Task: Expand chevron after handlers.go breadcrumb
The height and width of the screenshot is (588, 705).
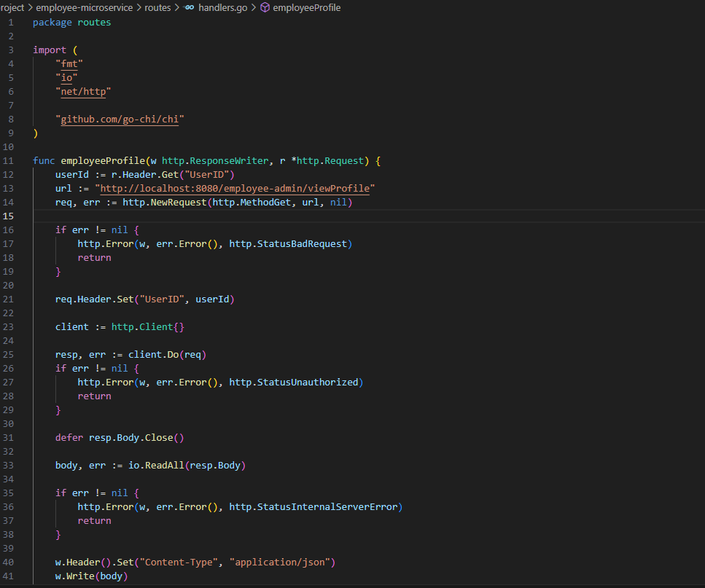Action: 253,7
